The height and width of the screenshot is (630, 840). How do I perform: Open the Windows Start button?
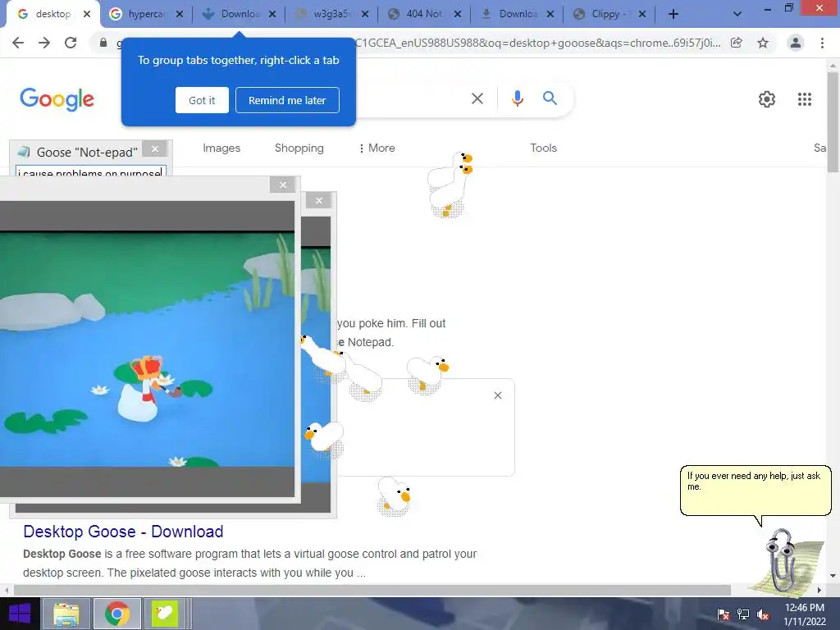click(x=20, y=614)
